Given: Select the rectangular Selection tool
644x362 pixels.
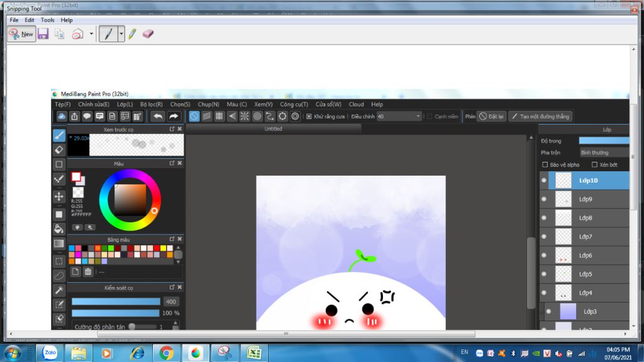Looking at the screenshot, I should (59, 261).
